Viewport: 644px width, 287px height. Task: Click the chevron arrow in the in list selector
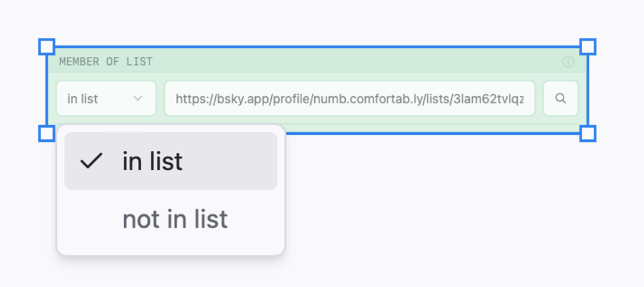pyautogui.click(x=138, y=99)
